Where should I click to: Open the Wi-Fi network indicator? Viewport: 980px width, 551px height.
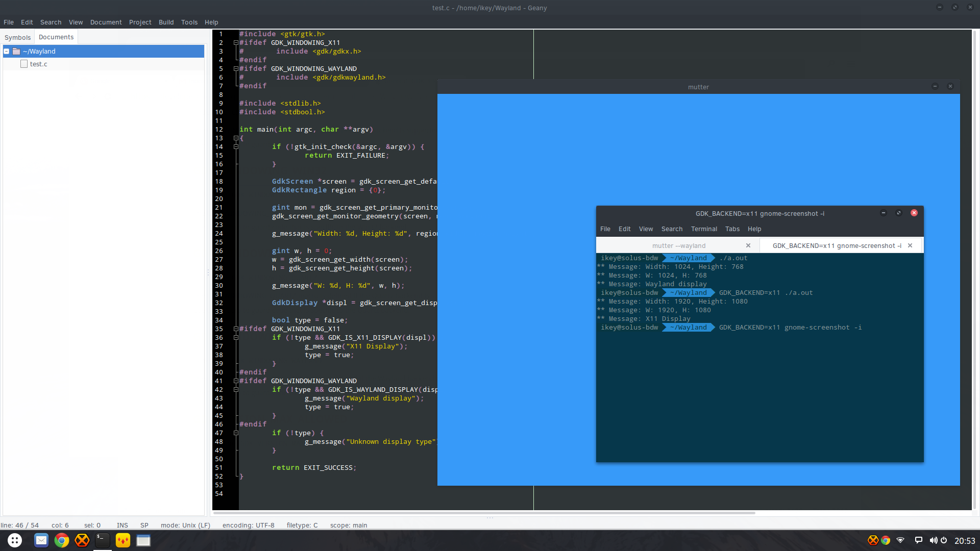[x=901, y=540]
